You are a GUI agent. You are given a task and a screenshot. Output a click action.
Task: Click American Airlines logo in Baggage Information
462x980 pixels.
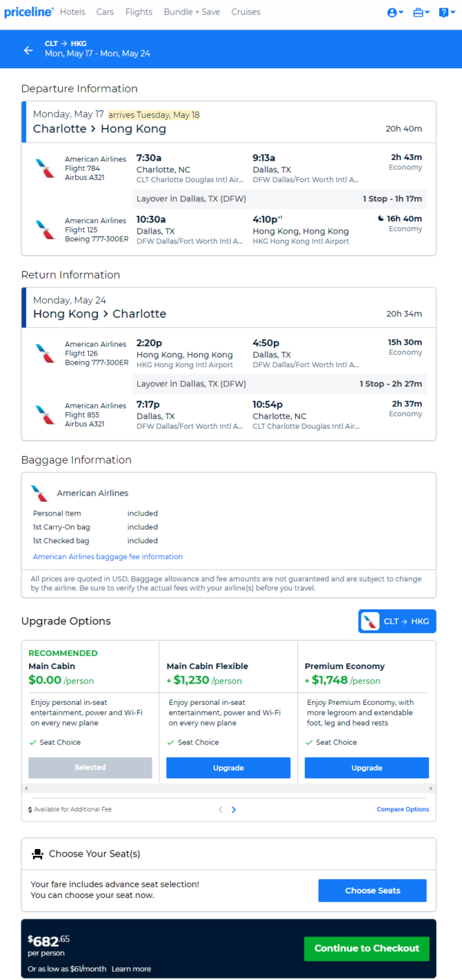click(40, 493)
